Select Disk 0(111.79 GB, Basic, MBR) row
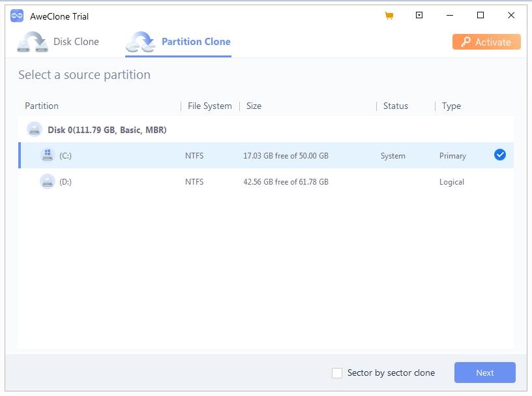532x396 pixels. point(266,130)
